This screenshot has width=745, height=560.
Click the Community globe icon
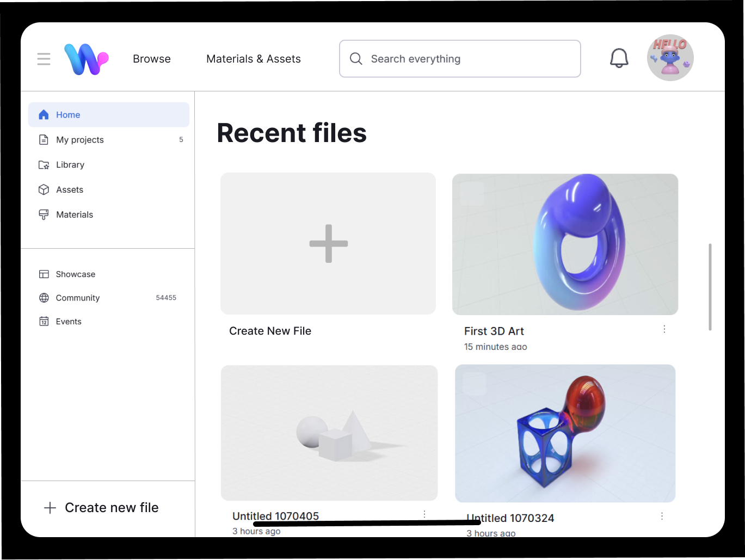(44, 298)
